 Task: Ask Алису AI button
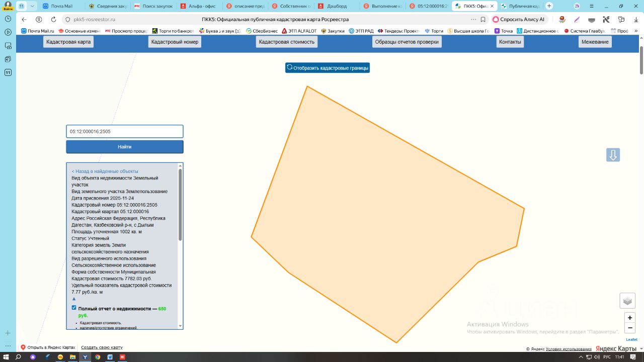pos(519,20)
